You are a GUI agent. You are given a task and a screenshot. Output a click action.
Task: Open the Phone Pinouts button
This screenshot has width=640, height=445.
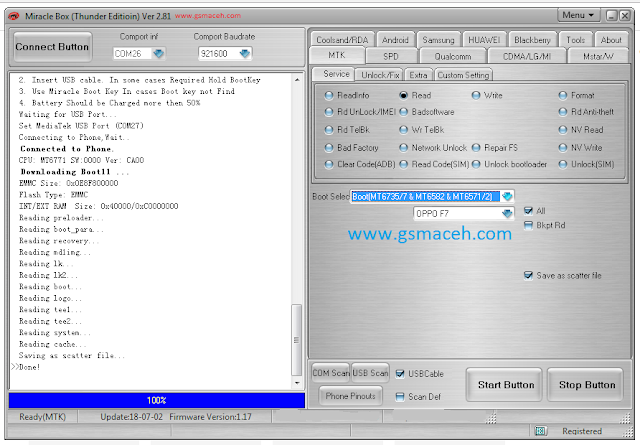click(350, 396)
